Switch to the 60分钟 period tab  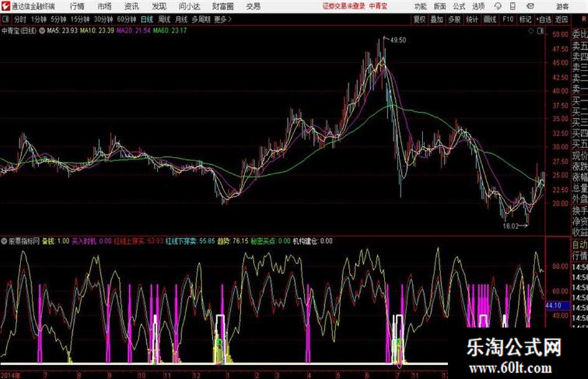click(126, 19)
